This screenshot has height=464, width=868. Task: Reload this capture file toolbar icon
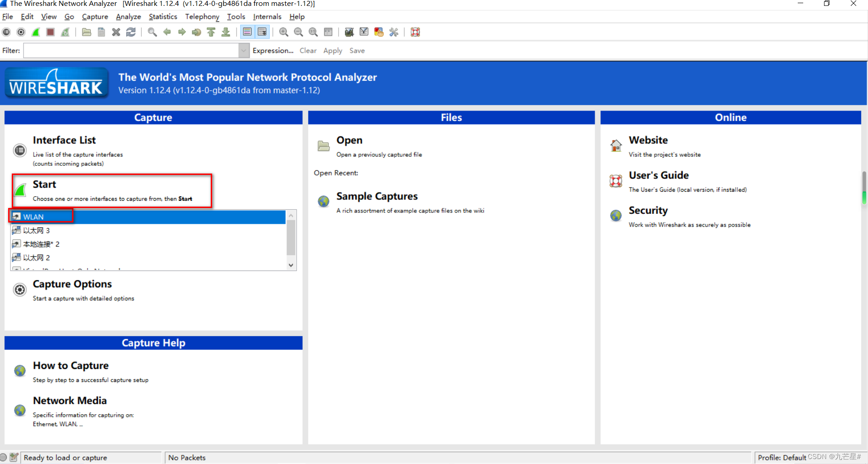131,32
